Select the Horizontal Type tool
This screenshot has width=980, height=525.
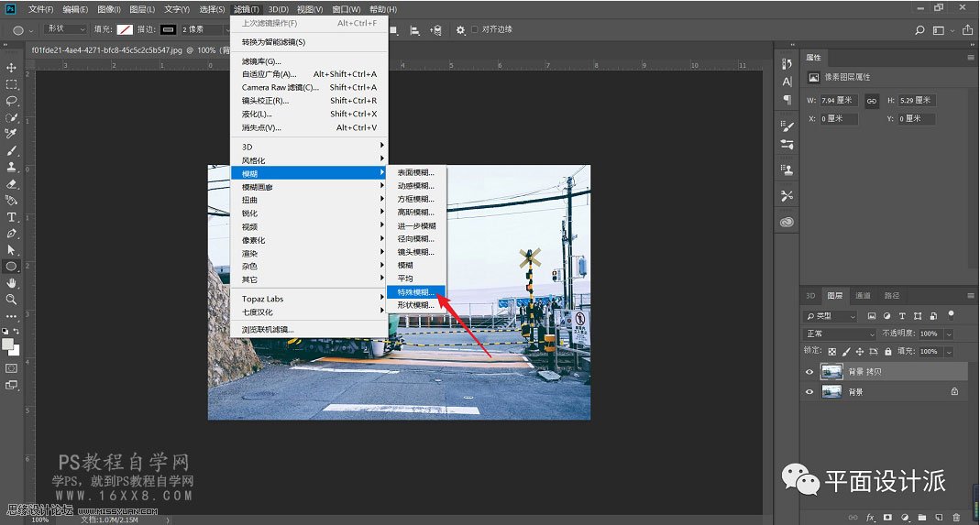[x=11, y=217]
